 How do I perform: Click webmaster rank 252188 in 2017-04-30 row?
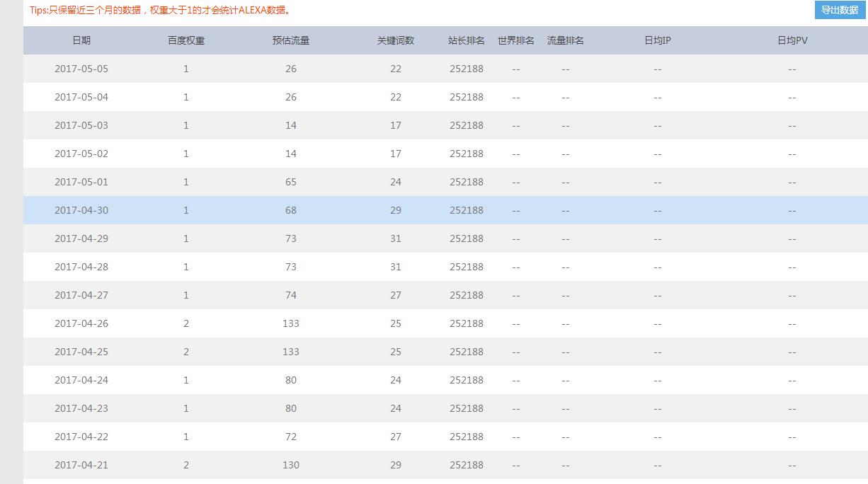467,210
